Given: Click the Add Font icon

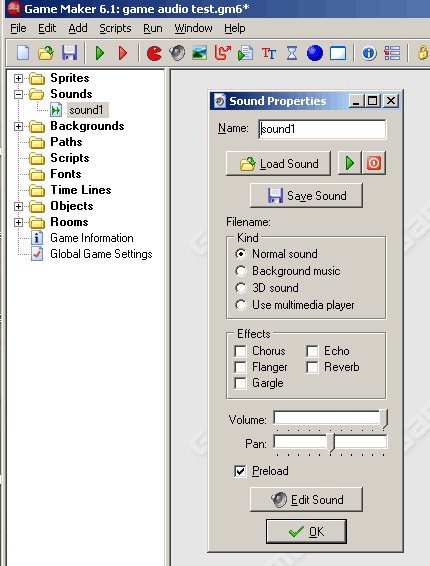Looking at the screenshot, I should pyautogui.click(x=269, y=53).
